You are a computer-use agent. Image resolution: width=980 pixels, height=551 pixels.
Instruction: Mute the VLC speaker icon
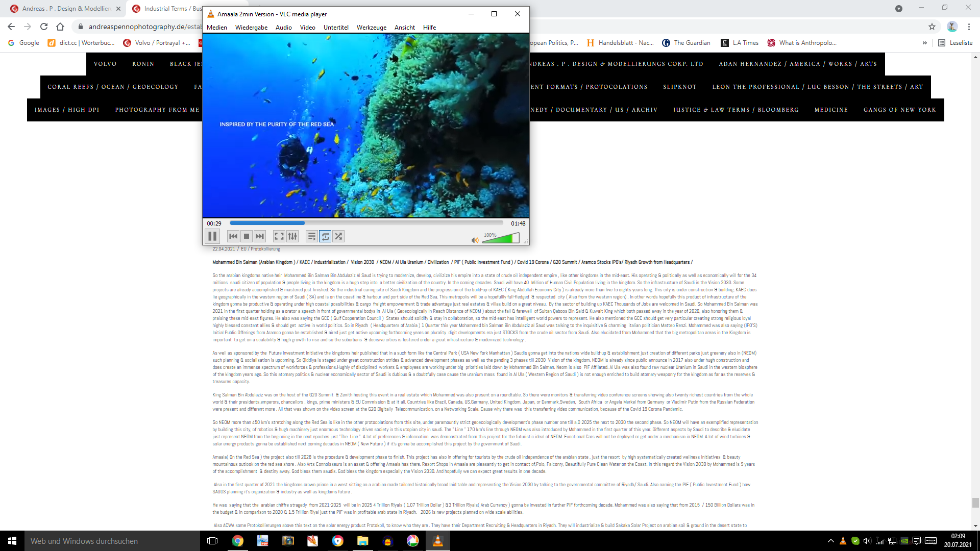(x=475, y=240)
